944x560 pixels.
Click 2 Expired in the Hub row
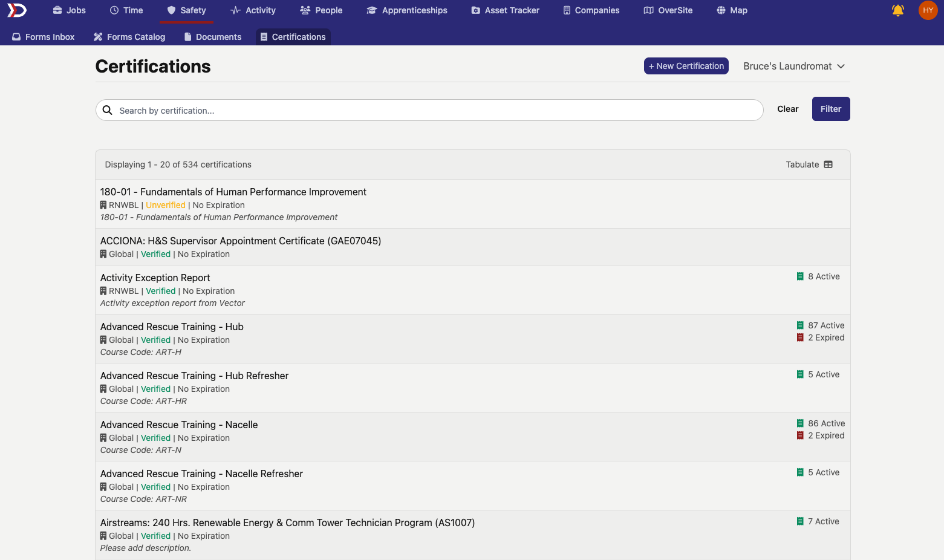click(x=826, y=337)
